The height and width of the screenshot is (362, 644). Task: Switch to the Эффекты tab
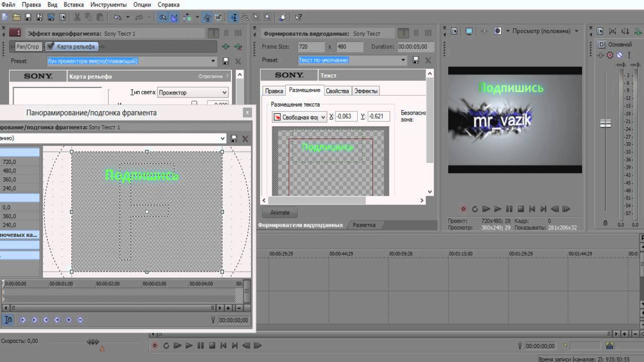click(x=365, y=91)
